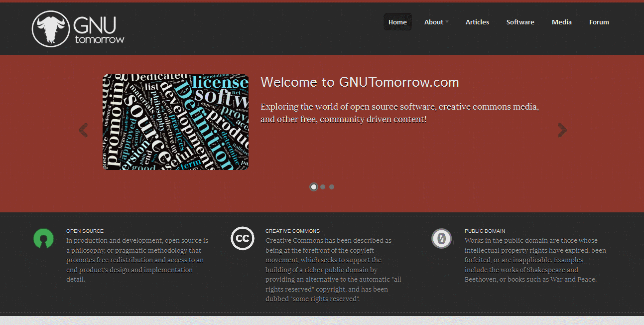Expand the About menu dropdown arrow

coord(447,22)
